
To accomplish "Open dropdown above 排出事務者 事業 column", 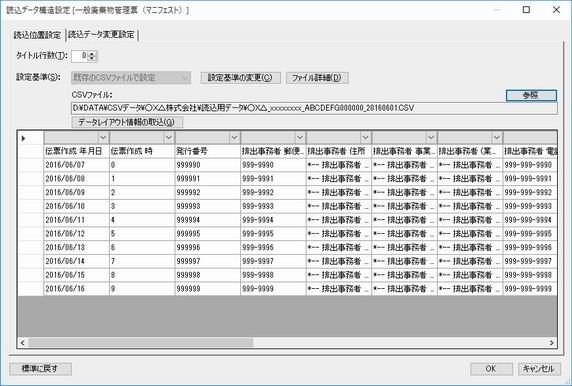I will coord(431,138).
